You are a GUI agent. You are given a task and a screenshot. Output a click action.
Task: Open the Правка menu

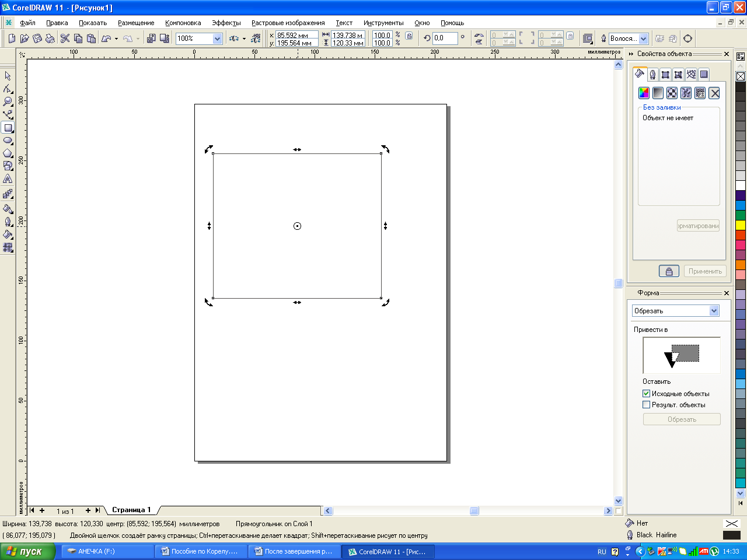[57, 23]
